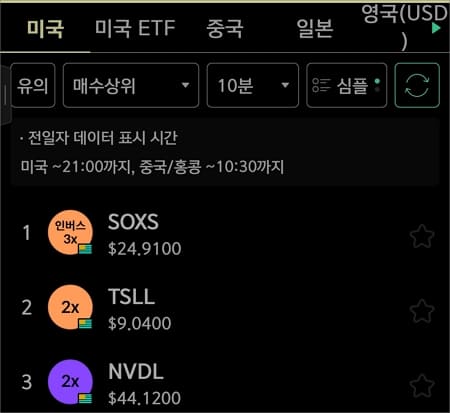Tap the 인버스 3x SOXS badge
Viewport: 450px width, 413px height.
pyautogui.click(x=70, y=232)
